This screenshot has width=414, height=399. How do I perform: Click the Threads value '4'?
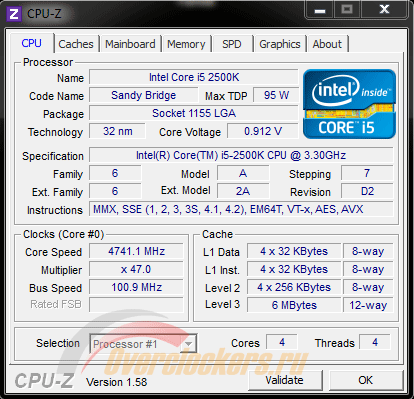[x=375, y=342]
